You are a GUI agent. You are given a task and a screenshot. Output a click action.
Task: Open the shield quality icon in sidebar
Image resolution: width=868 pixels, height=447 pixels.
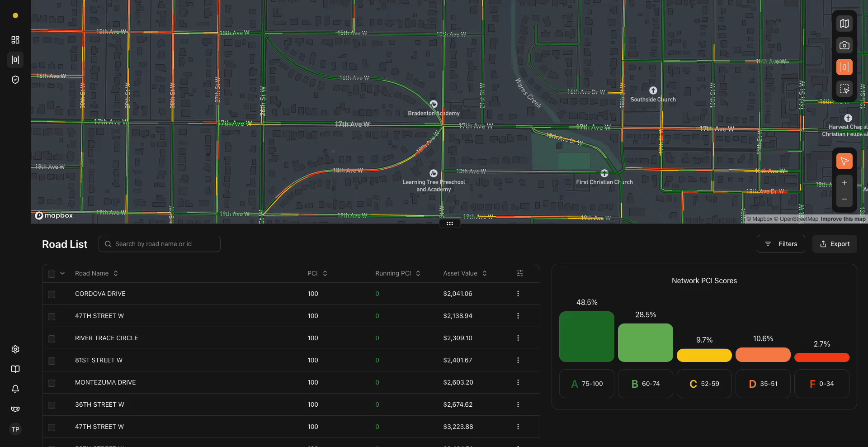(15, 79)
